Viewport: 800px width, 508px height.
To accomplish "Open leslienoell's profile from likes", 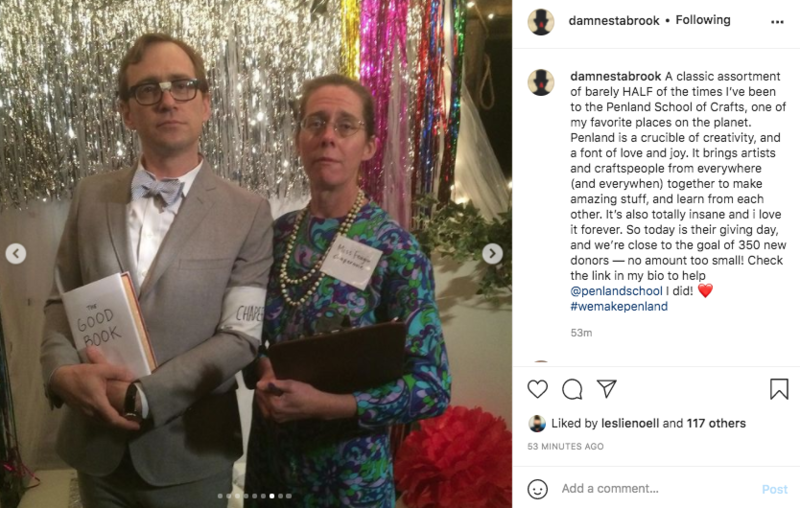I will (630, 423).
